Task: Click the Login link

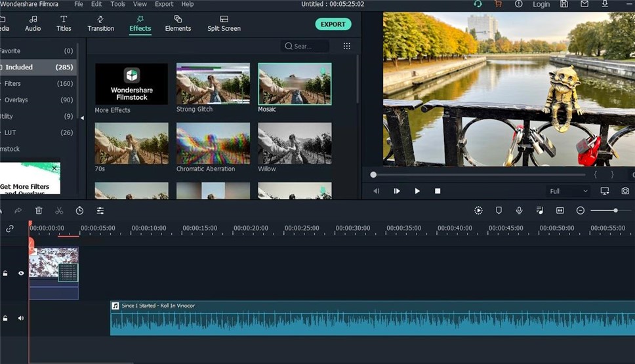Action: (x=541, y=4)
